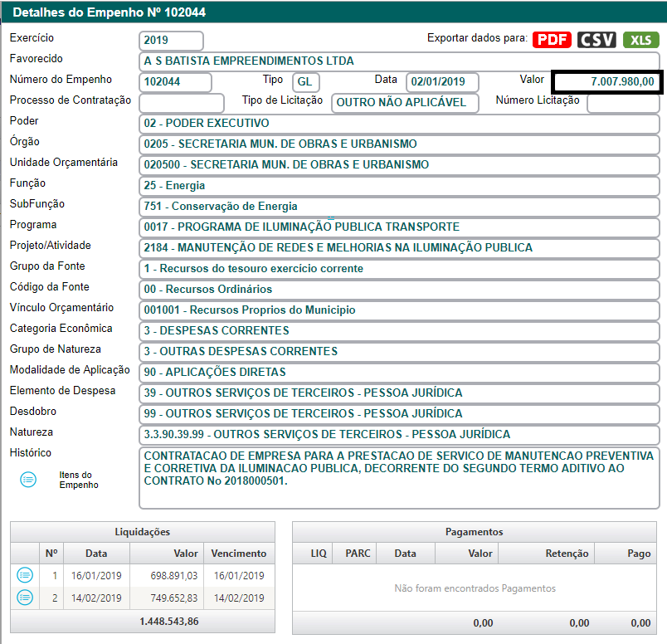The height and width of the screenshot is (644, 667).
Task: Open details icon for liquidação number 2
Action: click(24, 597)
